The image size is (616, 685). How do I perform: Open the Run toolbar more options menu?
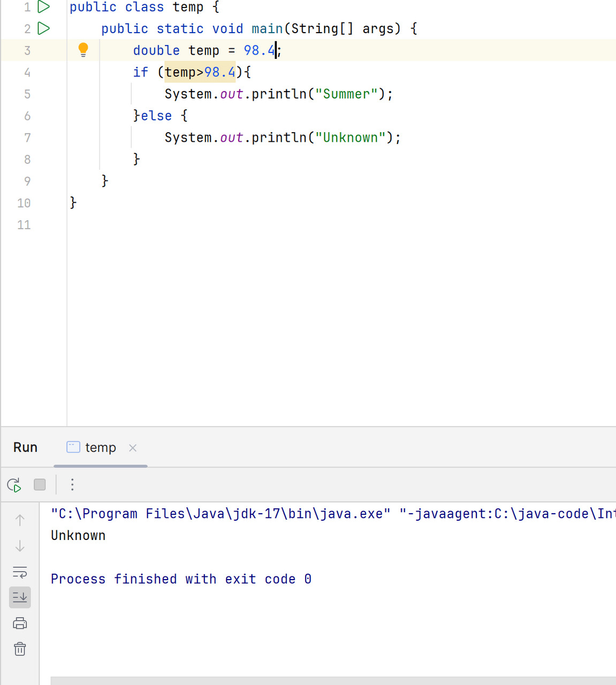click(x=72, y=485)
